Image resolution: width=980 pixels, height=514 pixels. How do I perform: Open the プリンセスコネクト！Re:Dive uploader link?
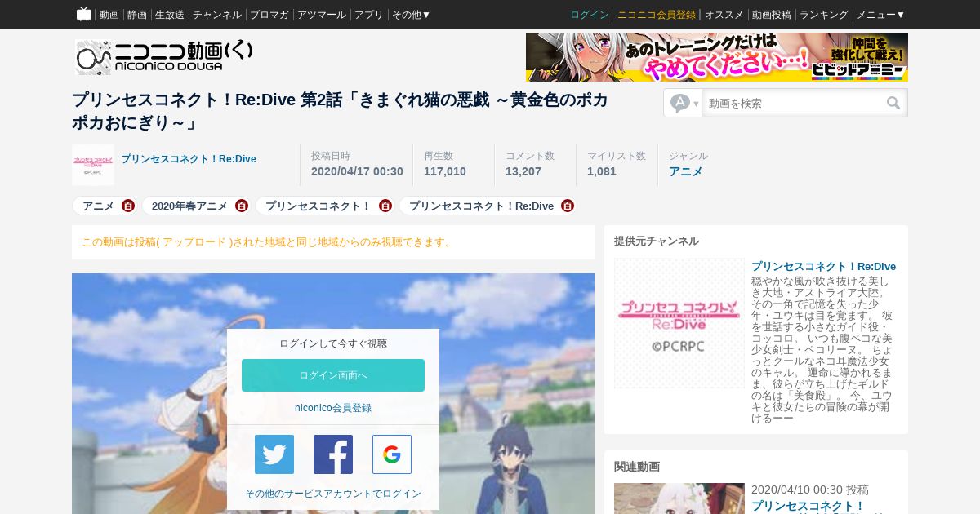189,159
